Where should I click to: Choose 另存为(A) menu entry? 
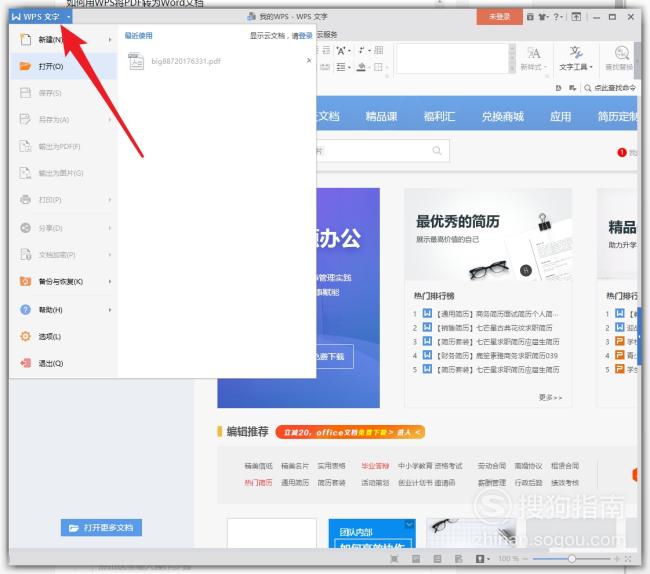tap(62, 120)
